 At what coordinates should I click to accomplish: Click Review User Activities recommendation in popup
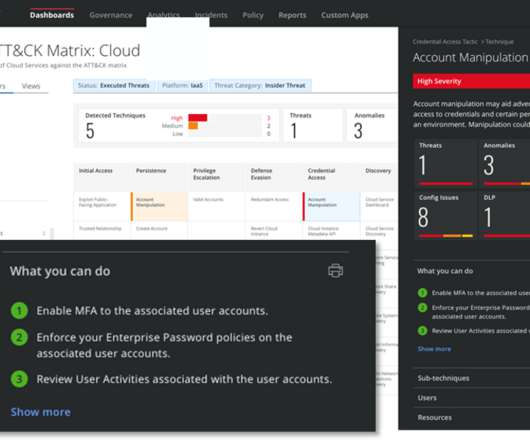point(184,379)
